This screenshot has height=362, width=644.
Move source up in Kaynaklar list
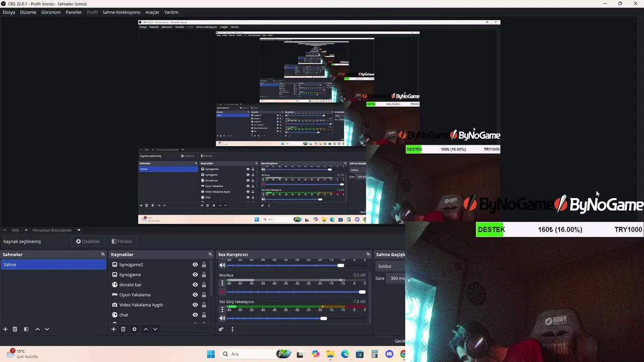pyautogui.click(x=146, y=329)
